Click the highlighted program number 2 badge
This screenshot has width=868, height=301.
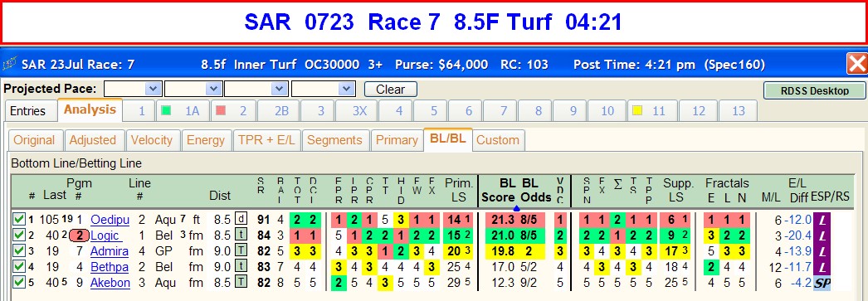(x=80, y=235)
